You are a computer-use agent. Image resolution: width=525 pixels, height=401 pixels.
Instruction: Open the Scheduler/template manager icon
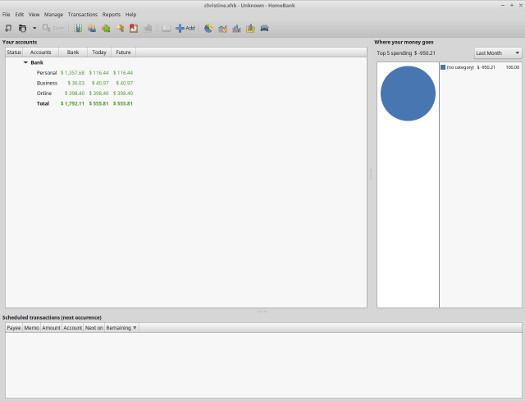tap(120, 28)
